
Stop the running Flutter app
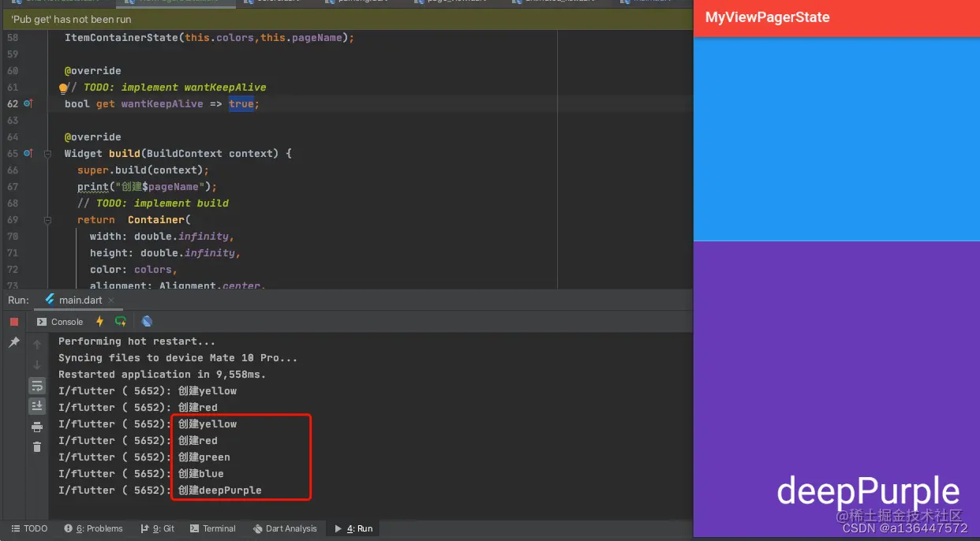[x=14, y=322]
